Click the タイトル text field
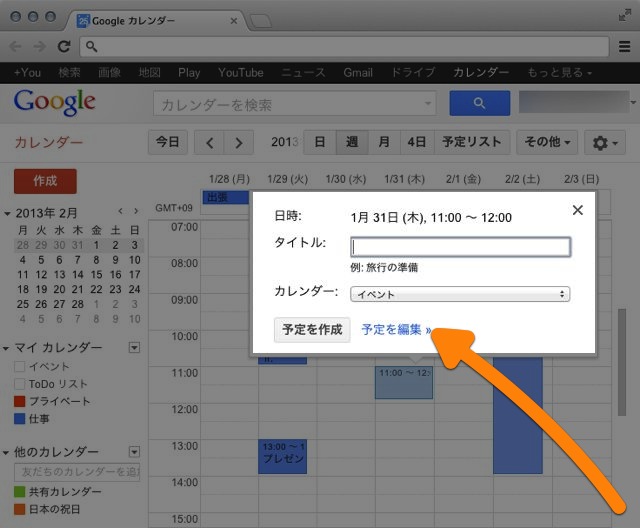Image resolution: width=640 pixels, height=528 pixels. point(460,247)
